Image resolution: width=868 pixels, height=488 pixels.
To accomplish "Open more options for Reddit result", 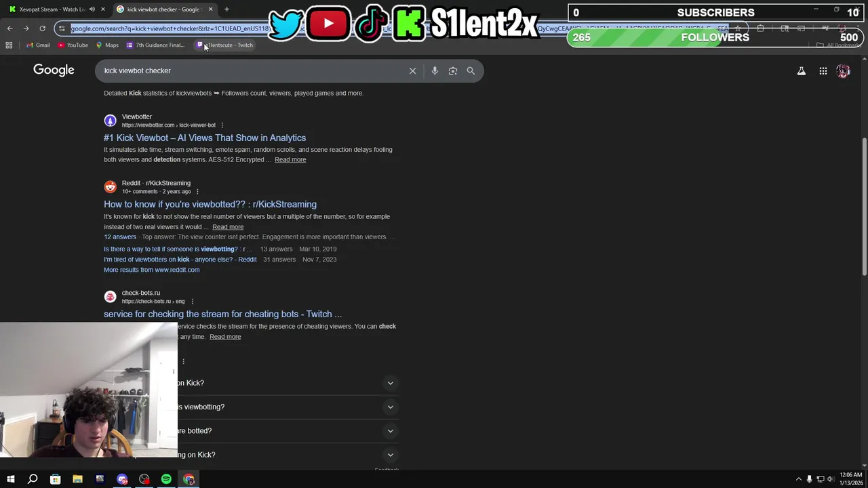I will click(x=199, y=192).
